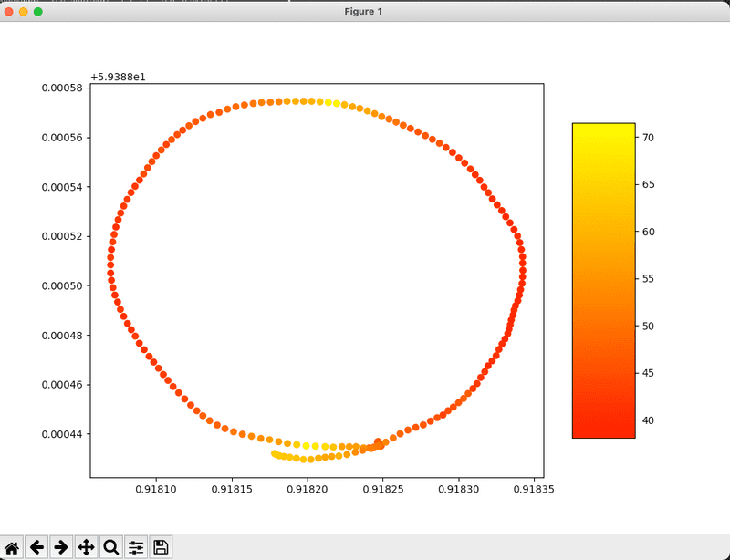This screenshot has width=730, height=560.
Task: Minimize the Figure 1 window
Action: (24, 11)
